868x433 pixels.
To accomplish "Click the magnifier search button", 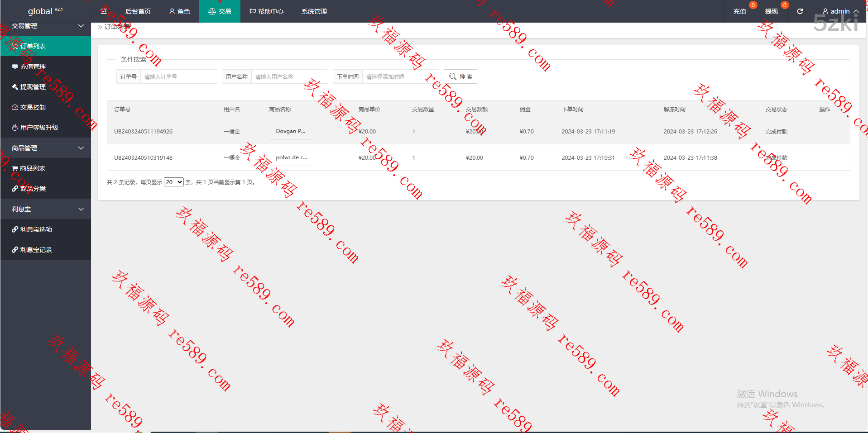I will pos(460,76).
